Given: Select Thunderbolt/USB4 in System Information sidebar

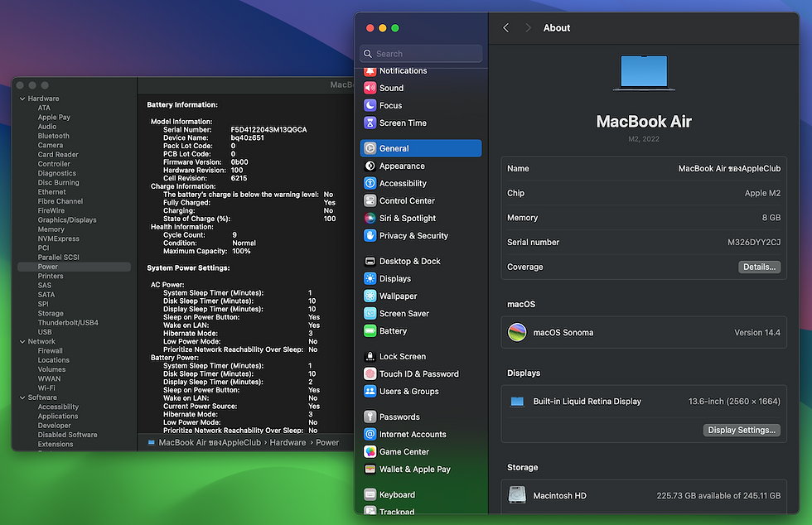Looking at the screenshot, I should 68,323.
